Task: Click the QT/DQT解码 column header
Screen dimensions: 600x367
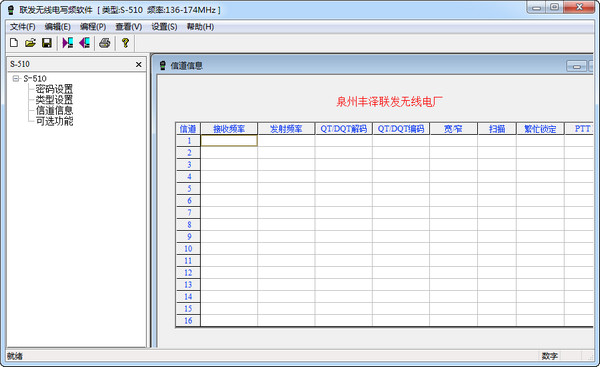Action: (x=343, y=129)
